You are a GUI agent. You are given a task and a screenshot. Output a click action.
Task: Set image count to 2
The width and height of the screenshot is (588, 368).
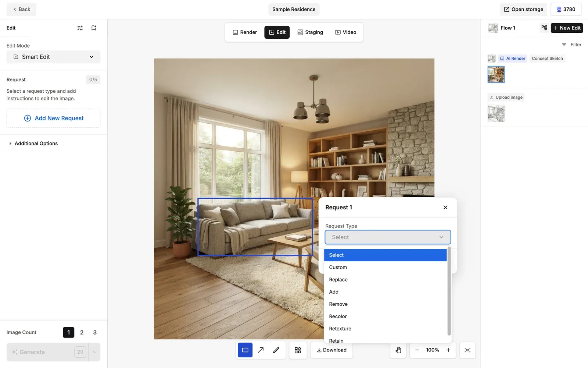[82, 332]
